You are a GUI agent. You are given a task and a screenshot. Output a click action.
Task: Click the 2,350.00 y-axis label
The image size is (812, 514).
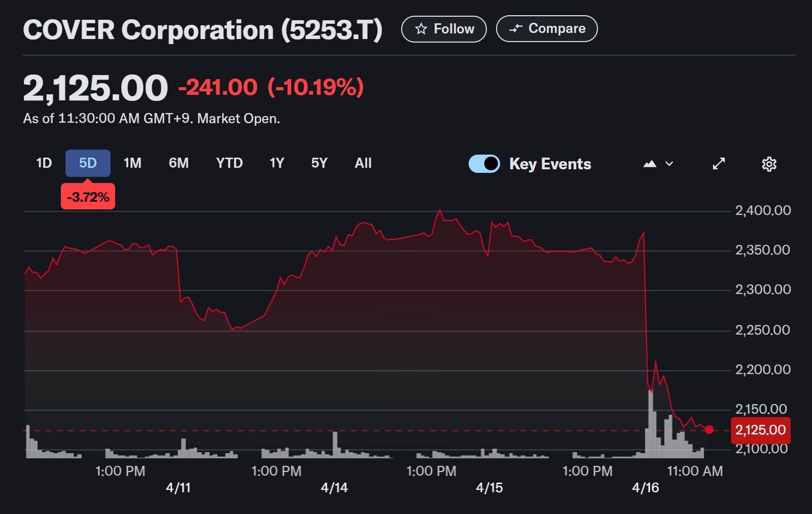(x=763, y=250)
